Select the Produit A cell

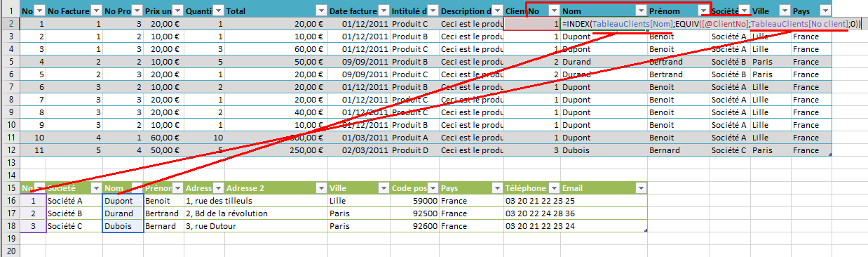coord(414,138)
